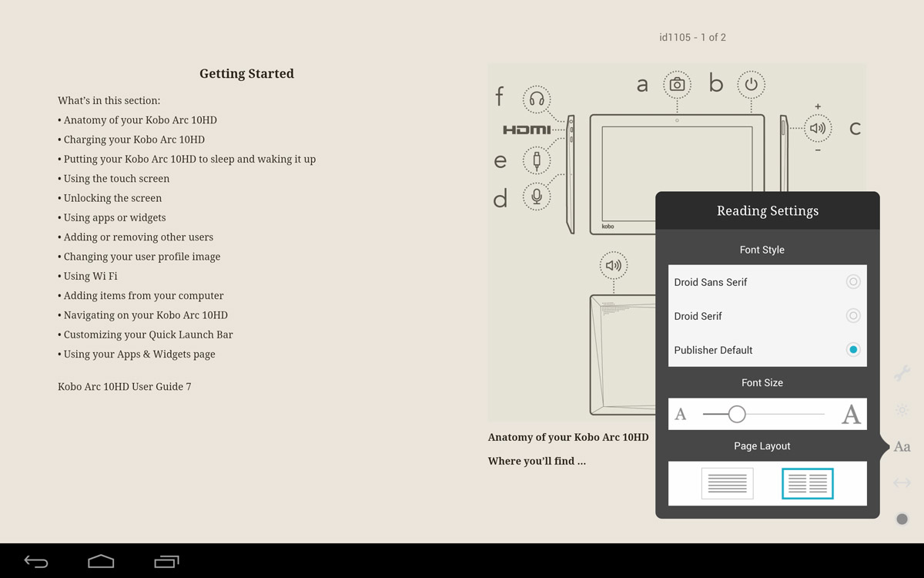
Task: Open the brightness sun icon in the side toolbar
Action: [902, 410]
